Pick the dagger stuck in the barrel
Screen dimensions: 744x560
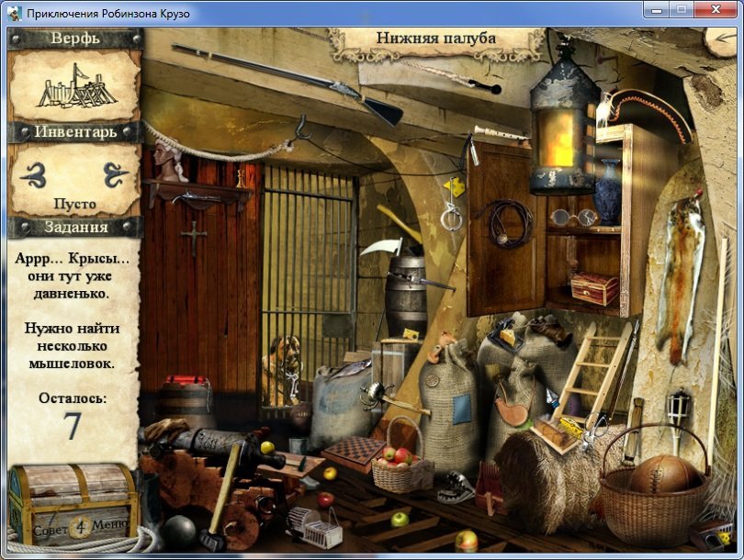[420, 280]
